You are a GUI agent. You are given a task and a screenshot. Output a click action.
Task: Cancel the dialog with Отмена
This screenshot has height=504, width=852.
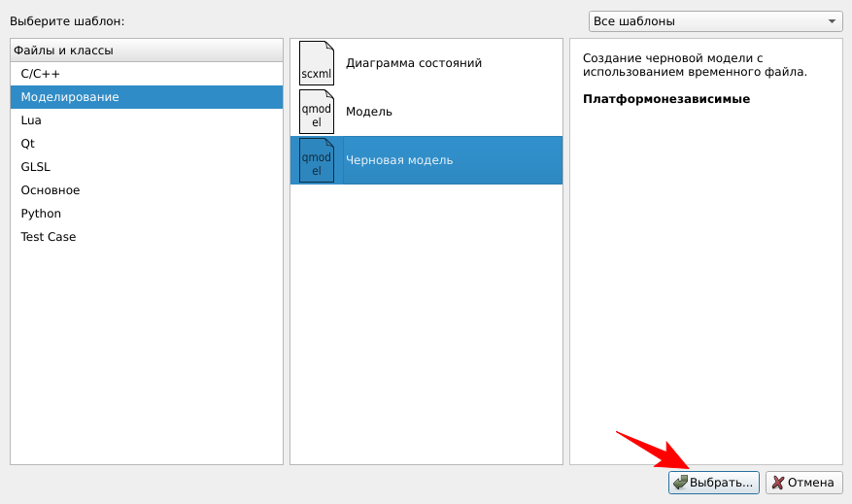coord(802,483)
